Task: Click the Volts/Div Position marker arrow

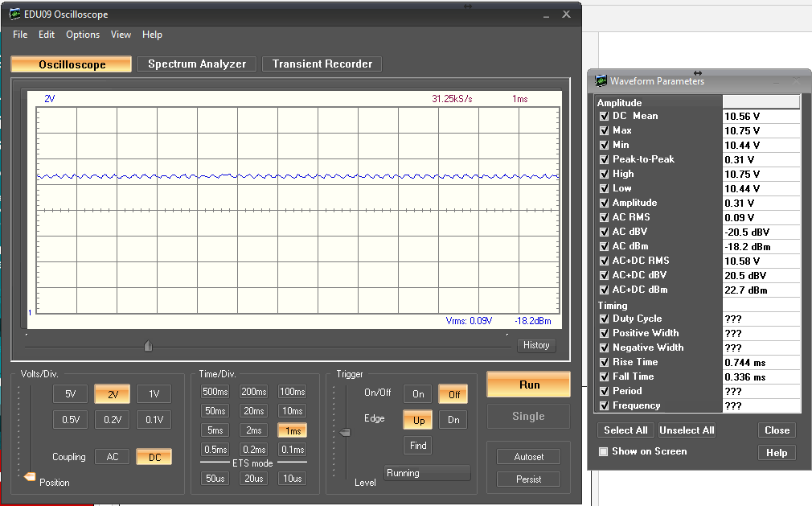Action: tap(30, 476)
